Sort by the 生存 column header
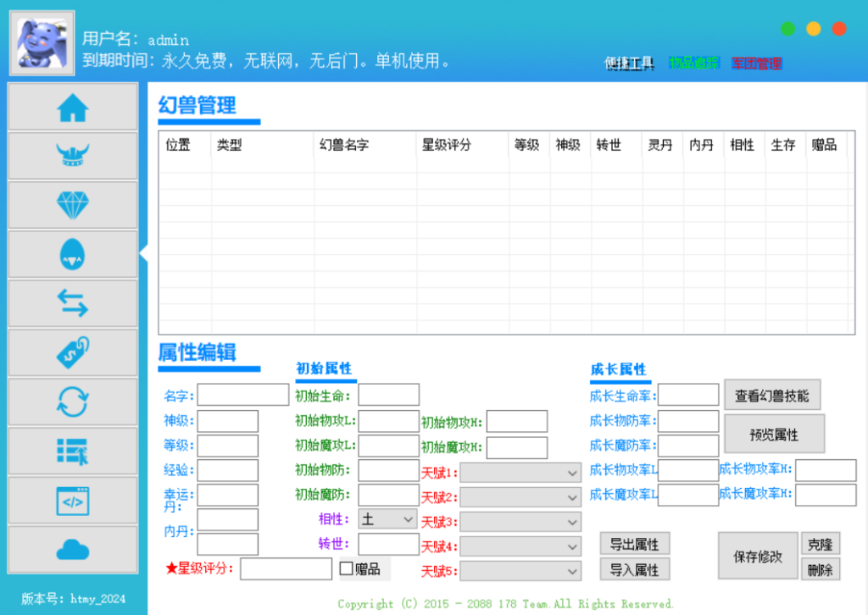 [785, 145]
